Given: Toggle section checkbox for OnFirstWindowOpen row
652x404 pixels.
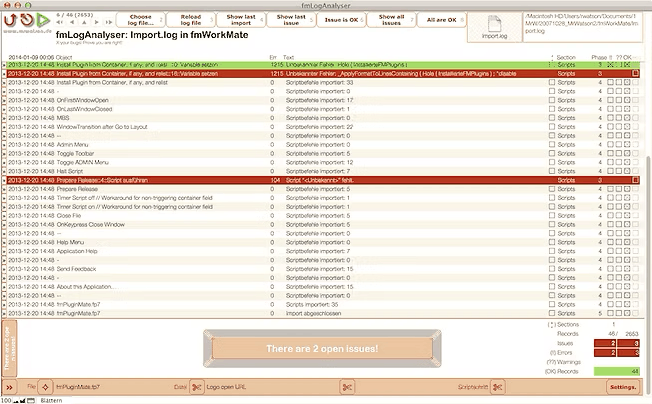Looking at the screenshot, I should point(552,100).
